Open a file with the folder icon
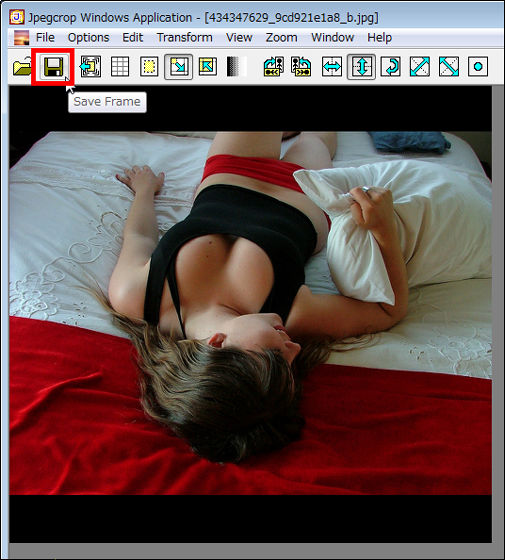Screen dimensions: 505x560 22,67
